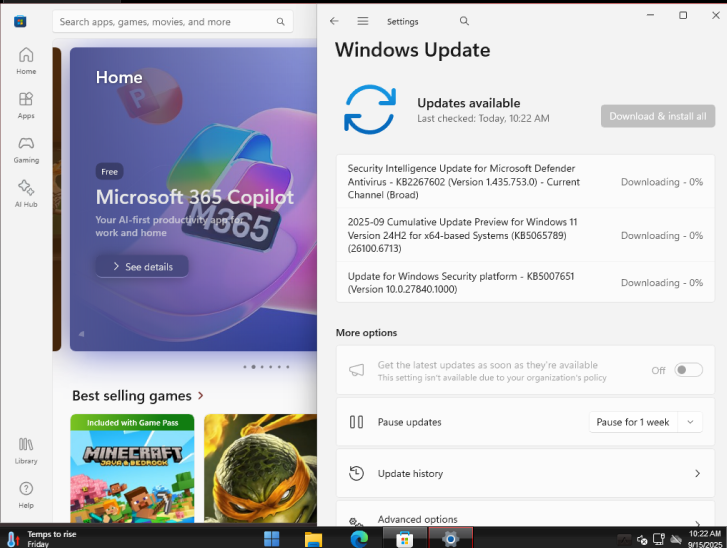This screenshot has width=727, height=548.
Task: Click the Microsoft Store logo icon
Action: (20, 21)
